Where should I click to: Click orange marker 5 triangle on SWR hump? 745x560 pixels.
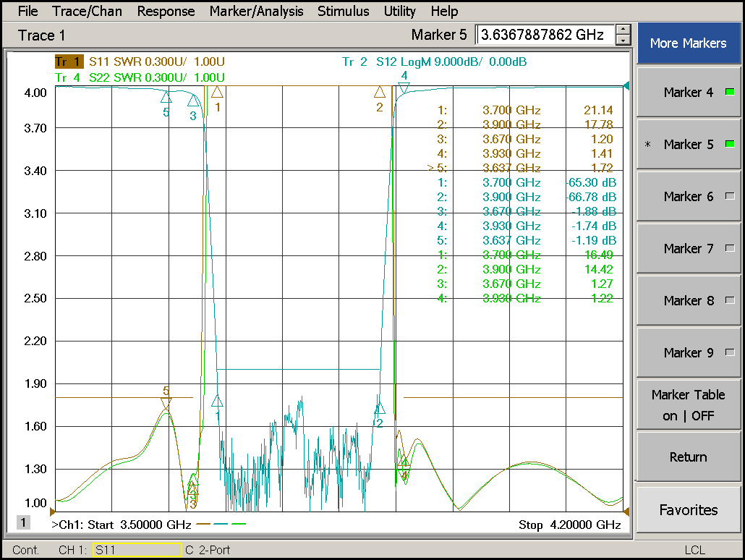pyautogui.click(x=166, y=404)
